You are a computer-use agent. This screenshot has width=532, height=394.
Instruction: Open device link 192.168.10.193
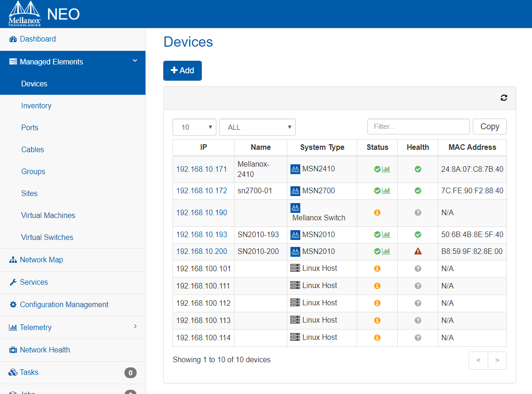pyautogui.click(x=201, y=235)
